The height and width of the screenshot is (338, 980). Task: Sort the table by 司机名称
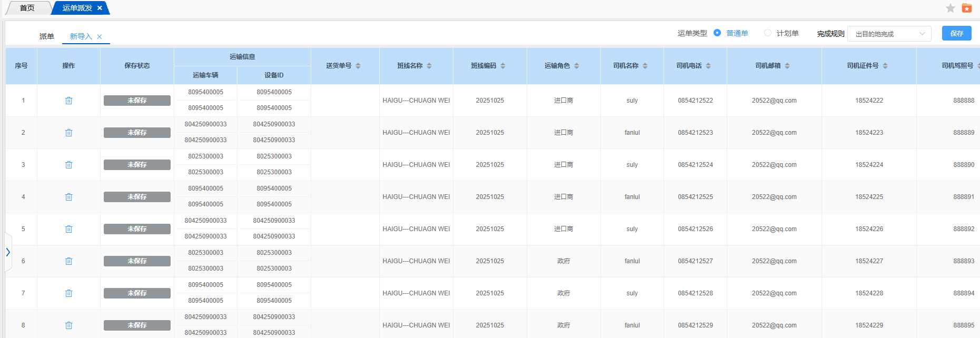click(x=645, y=66)
